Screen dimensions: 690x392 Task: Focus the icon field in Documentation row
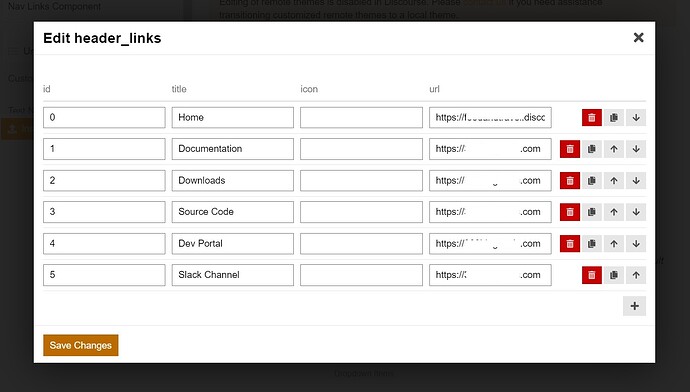[x=361, y=149]
